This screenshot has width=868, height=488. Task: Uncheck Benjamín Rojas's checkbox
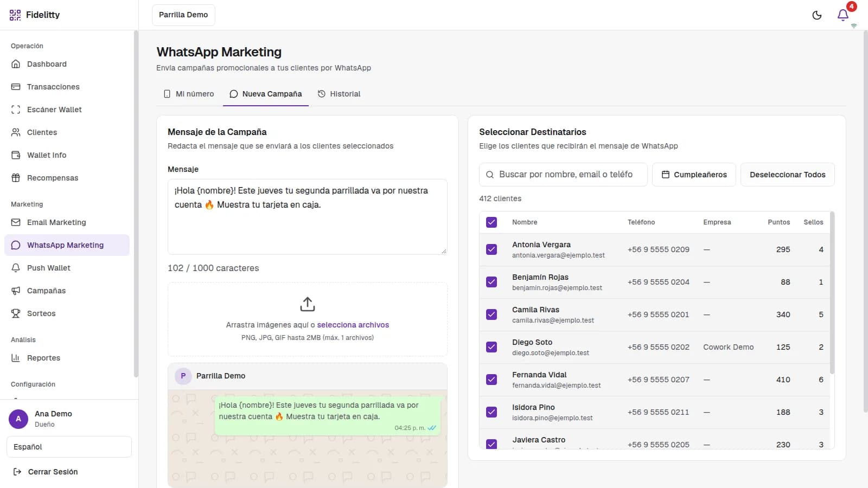coord(492,282)
